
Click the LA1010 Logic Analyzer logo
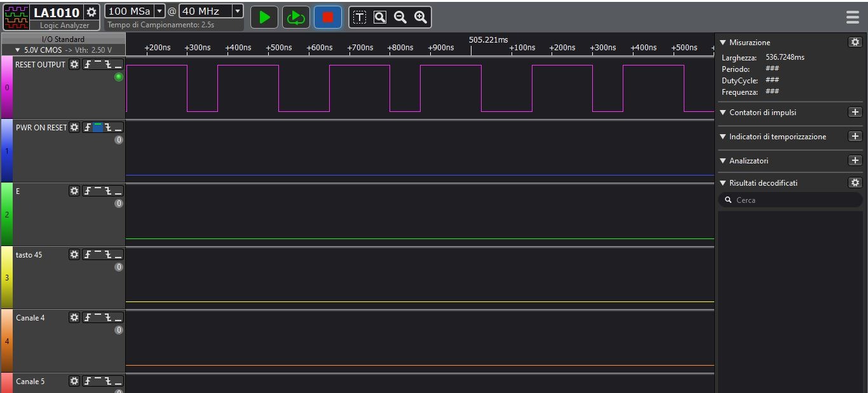pyautogui.click(x=16, y=18)
